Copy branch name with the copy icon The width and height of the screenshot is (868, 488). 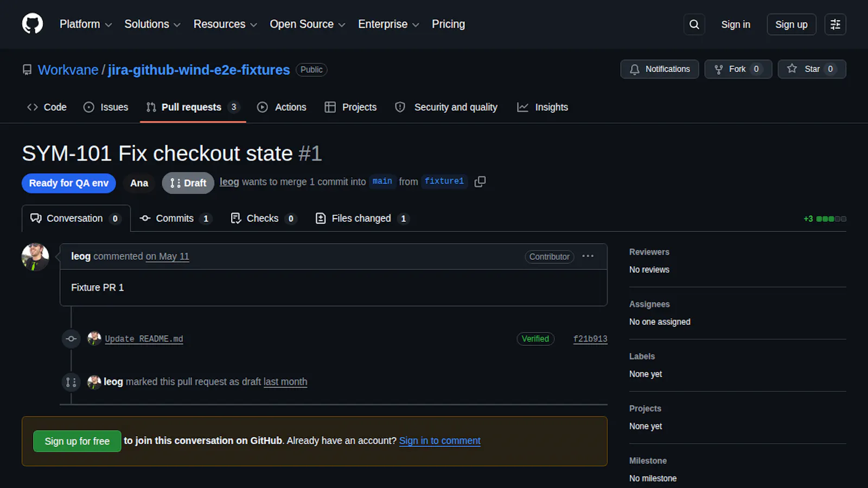(x=480, y=182)
